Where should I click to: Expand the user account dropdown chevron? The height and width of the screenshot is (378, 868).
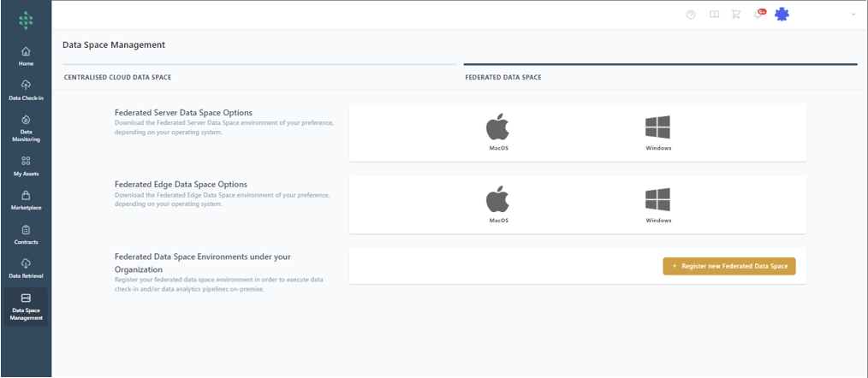pyautogui.click(x=853, y=15)
